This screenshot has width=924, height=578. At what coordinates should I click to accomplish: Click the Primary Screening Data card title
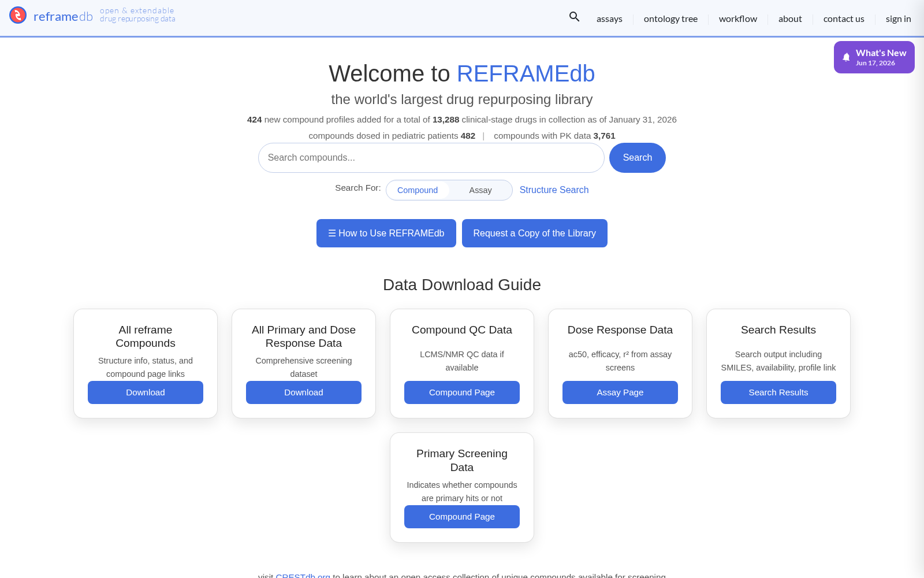[462, 460]
